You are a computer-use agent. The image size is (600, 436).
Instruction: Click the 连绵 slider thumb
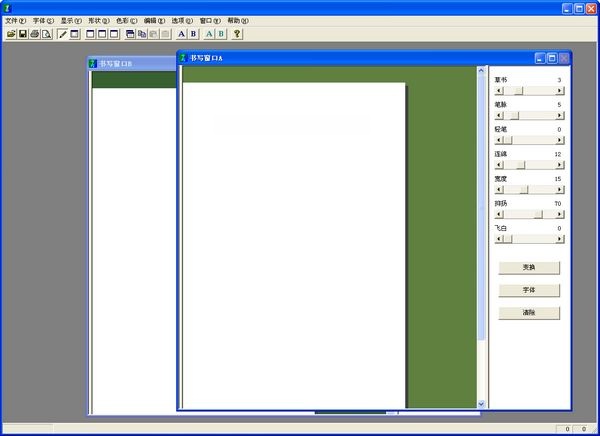[520, 165]
